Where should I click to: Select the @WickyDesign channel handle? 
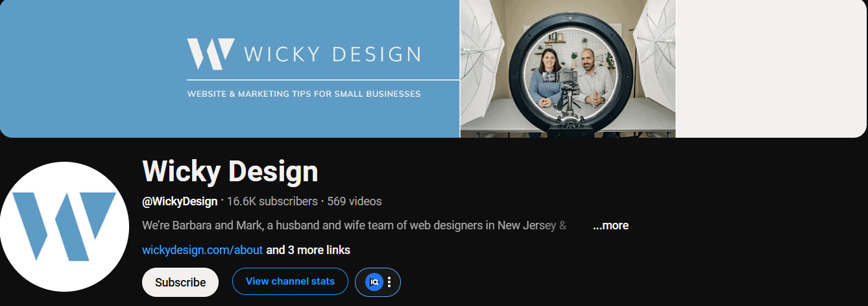pyautogui.click(x=180, y=201)
